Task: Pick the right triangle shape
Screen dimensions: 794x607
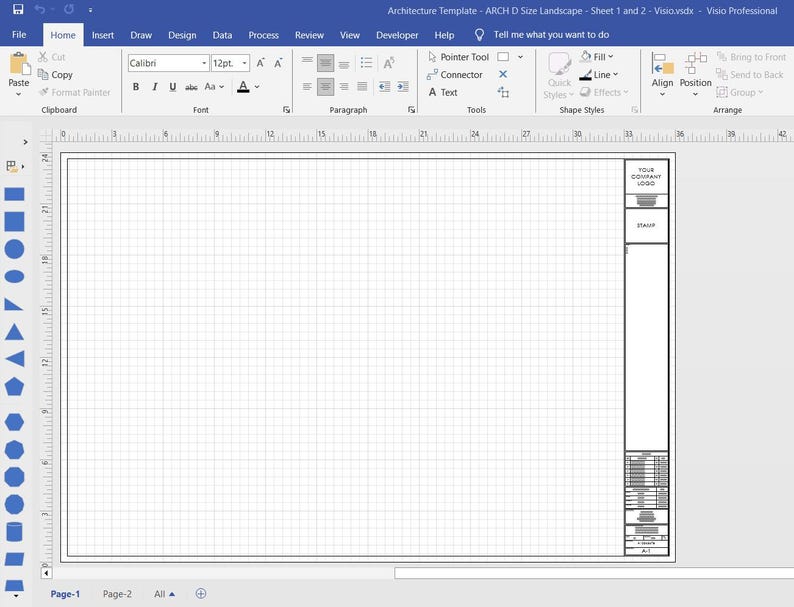Action: coord(14,304)
